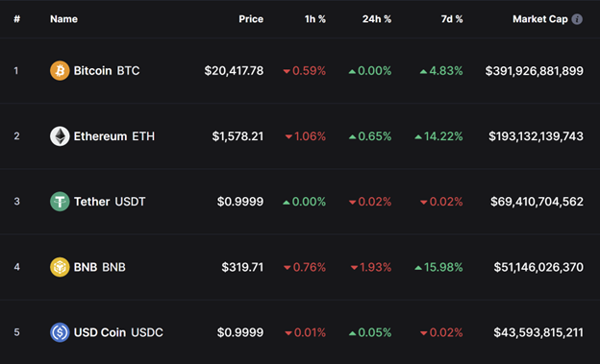Click the Market Cap info icon

click(577, 19)
